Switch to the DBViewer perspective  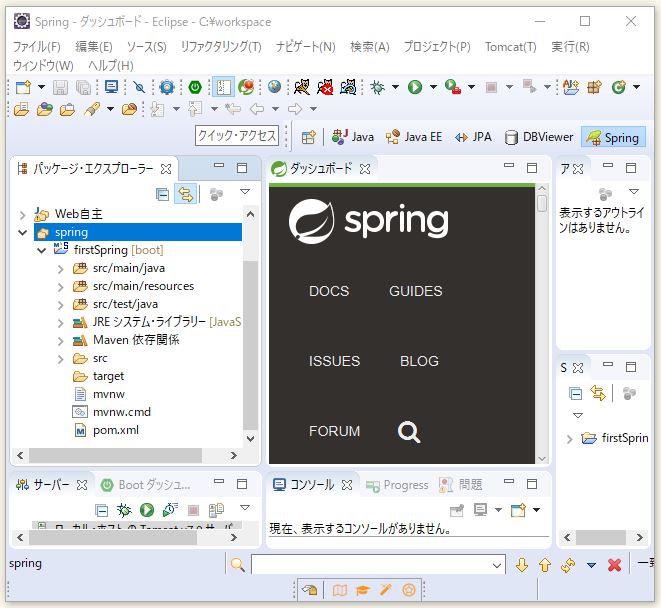coord(539,137)
